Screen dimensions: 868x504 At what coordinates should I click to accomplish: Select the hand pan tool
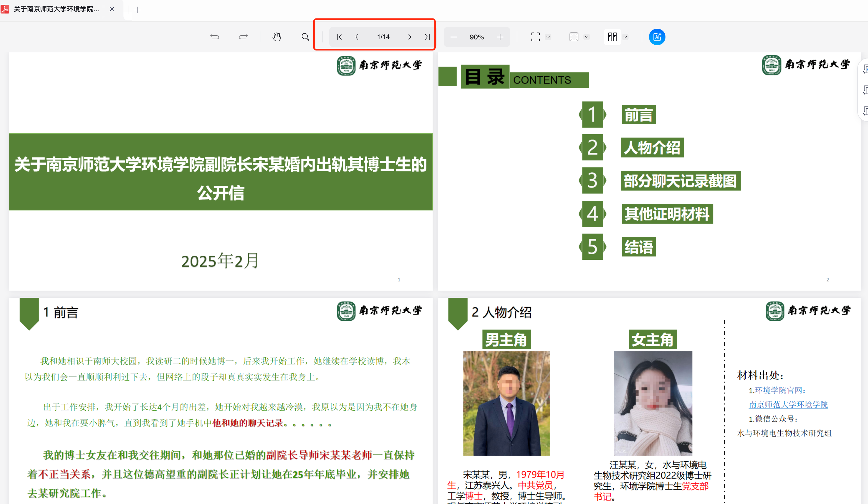[x=277, y=37]
